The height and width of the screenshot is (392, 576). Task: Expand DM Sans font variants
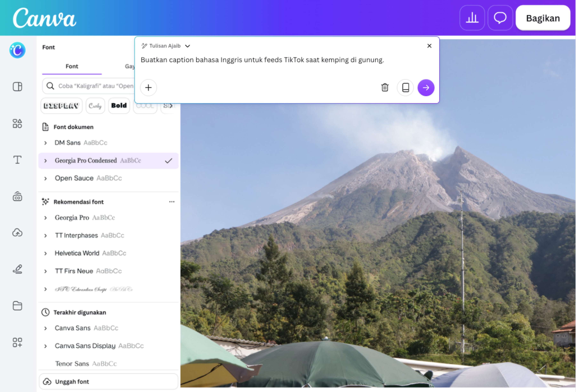[45, 143]
